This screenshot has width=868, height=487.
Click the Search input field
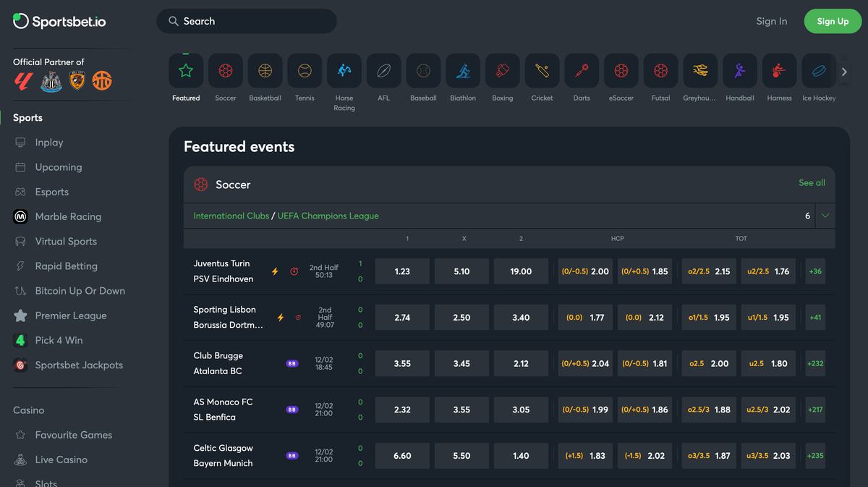[x=247, y=22]
